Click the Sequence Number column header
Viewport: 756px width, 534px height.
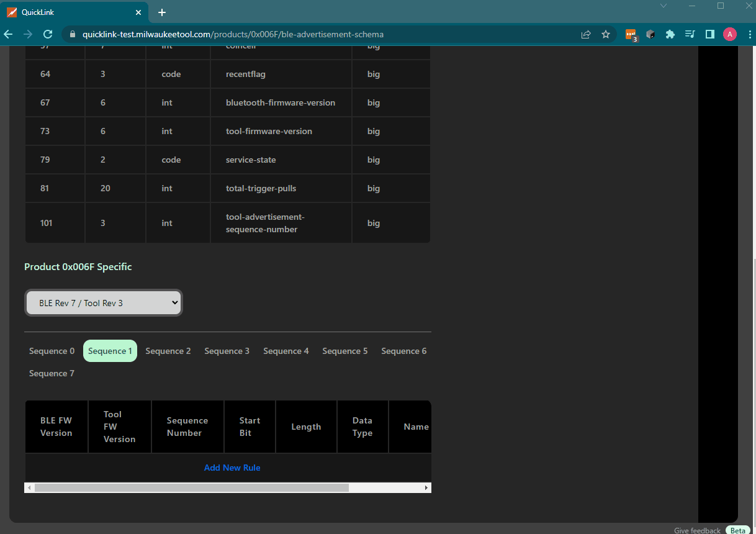click(187, 427)
